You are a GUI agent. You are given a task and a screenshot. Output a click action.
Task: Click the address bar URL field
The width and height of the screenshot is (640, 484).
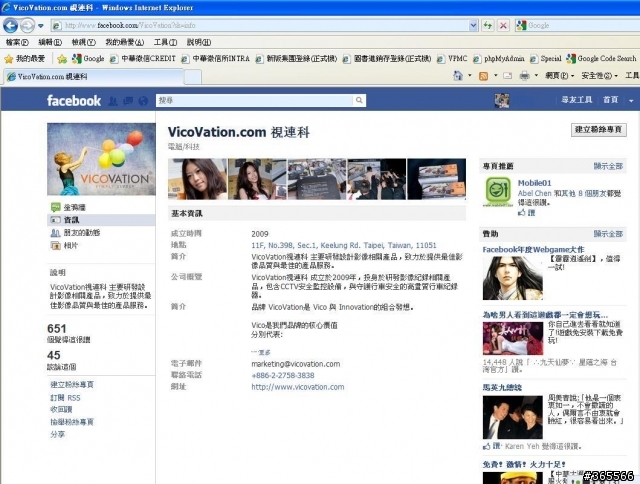point(261,25)
